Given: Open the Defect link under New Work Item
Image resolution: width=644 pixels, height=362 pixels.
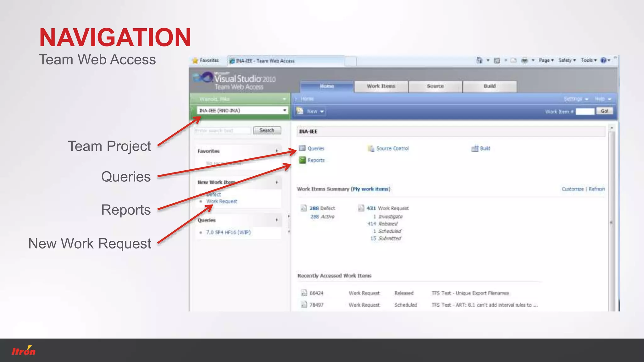Looking at the screenshot, I should pos(214,195).
